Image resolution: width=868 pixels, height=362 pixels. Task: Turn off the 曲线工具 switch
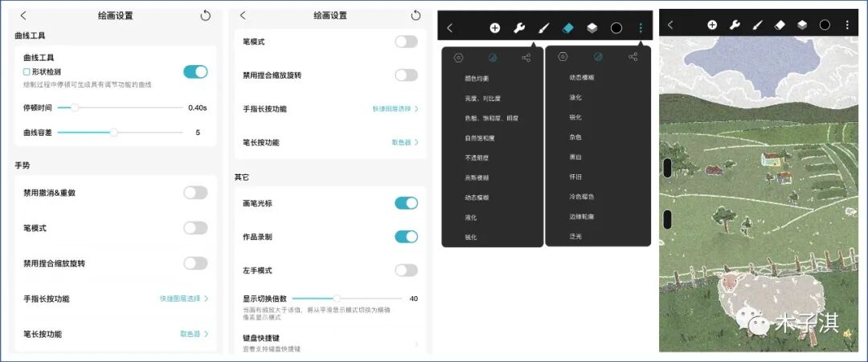click(x=195, y=71)
